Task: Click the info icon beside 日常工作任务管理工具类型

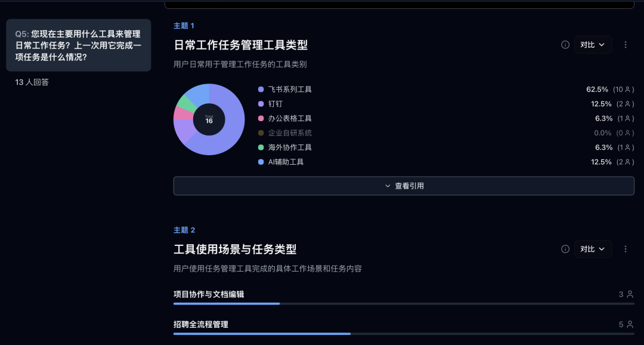Action: pos(565,45)
